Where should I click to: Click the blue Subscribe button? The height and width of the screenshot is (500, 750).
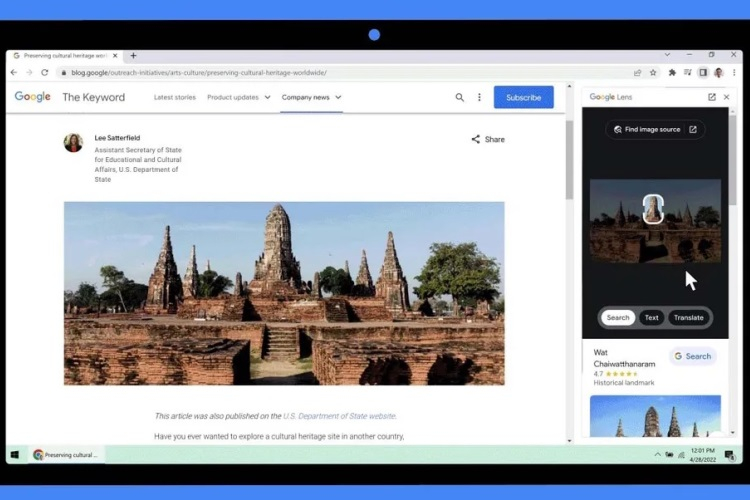coord(523,97)
